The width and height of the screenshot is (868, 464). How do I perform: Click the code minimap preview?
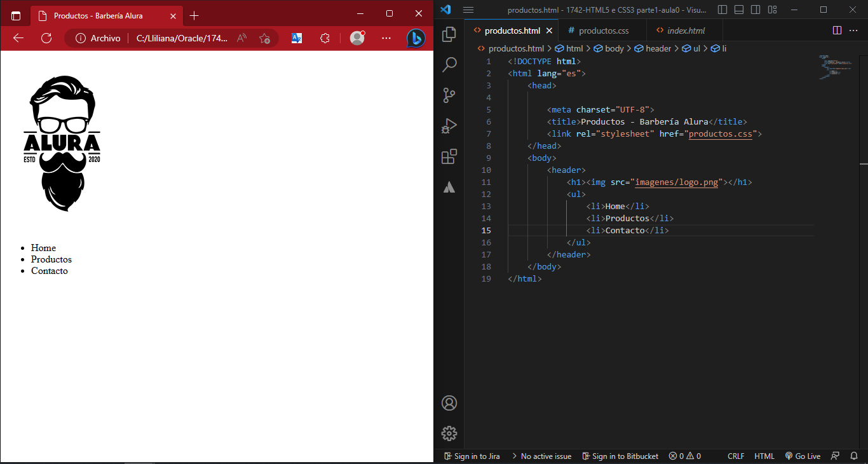coord(836,66)
